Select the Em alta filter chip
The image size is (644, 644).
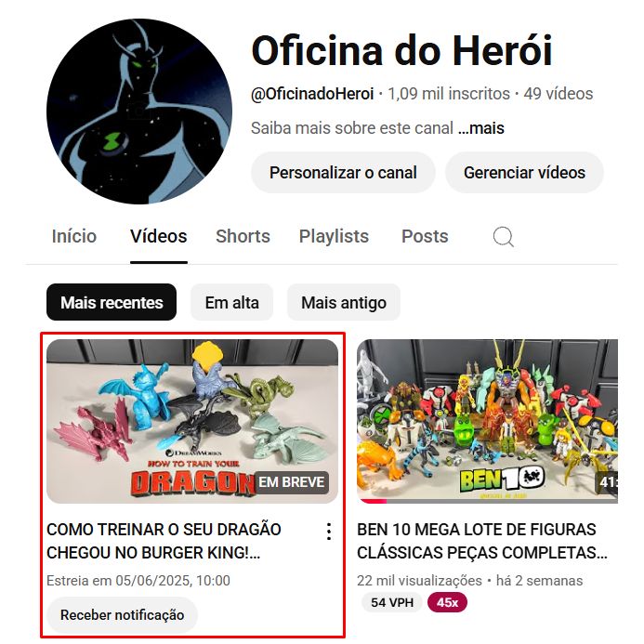(x=231, y=302)
